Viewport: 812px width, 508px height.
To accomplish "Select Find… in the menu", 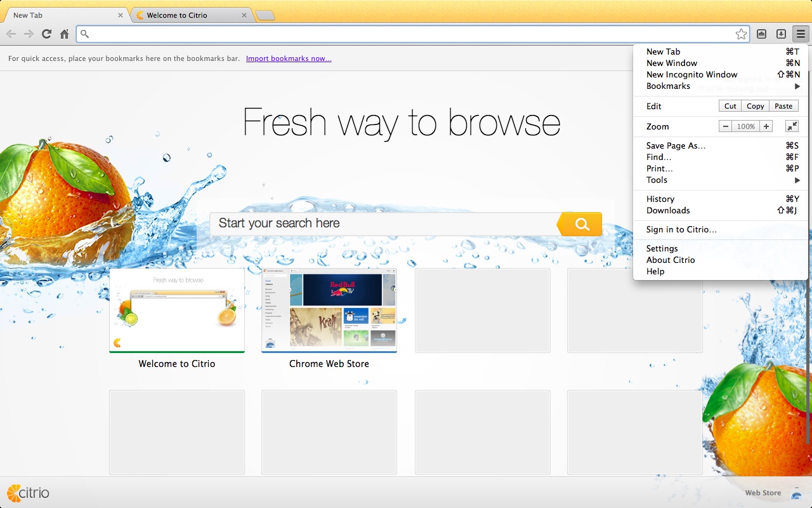I will tap(721, 157).
